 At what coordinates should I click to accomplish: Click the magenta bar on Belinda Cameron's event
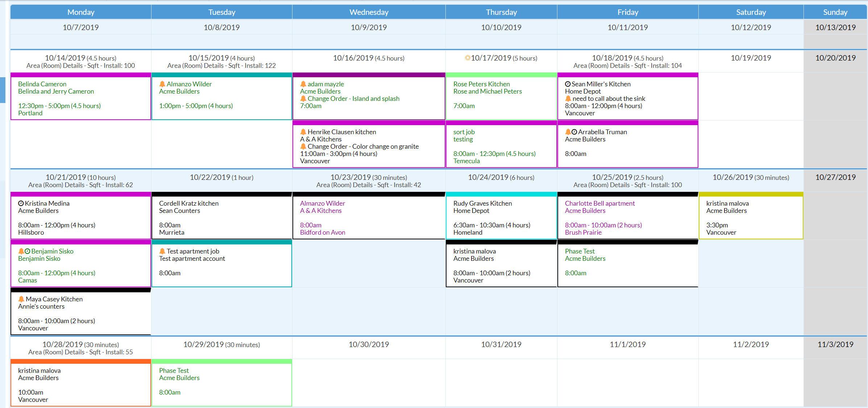(80, 75)
